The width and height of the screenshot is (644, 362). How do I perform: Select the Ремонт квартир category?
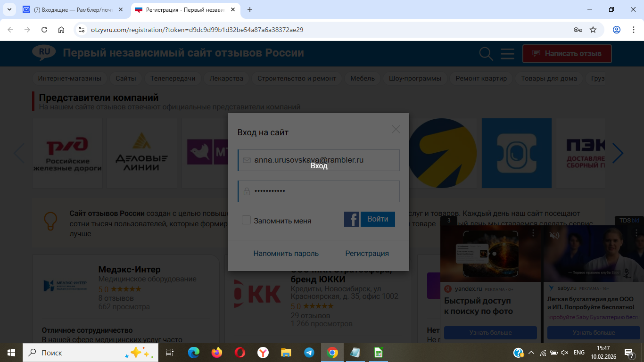[x=481, y=78]
